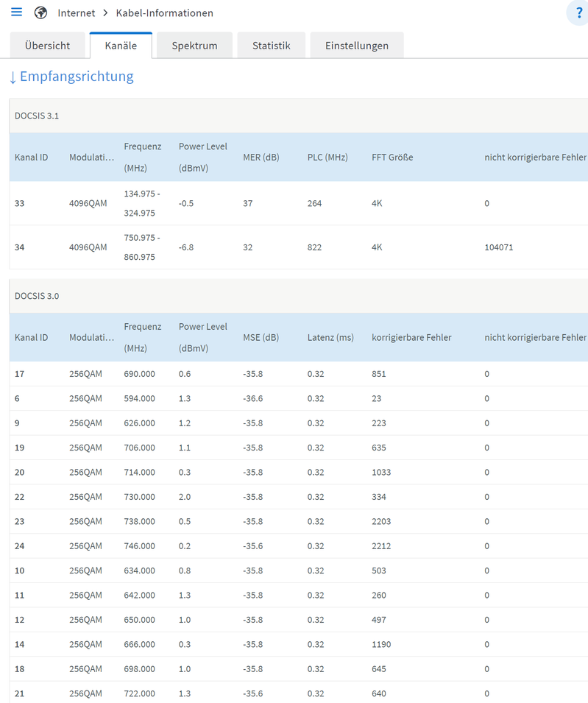The height and width of the screenshot is (703, 588).
Task: Click the Kabel-Informationen breadcrumb
Action: [x=165, y=13]
